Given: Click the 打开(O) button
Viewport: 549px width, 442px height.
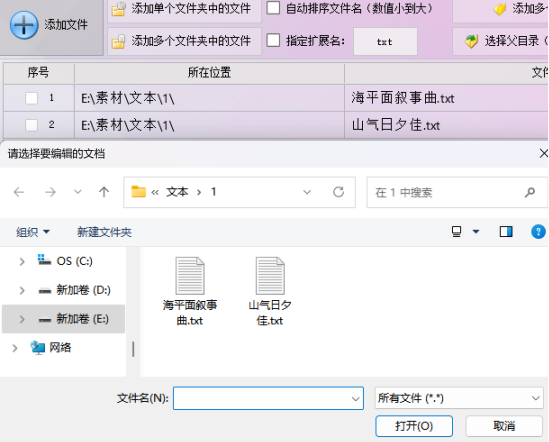Looking at the screenshot, I should [x=414, y=426].
